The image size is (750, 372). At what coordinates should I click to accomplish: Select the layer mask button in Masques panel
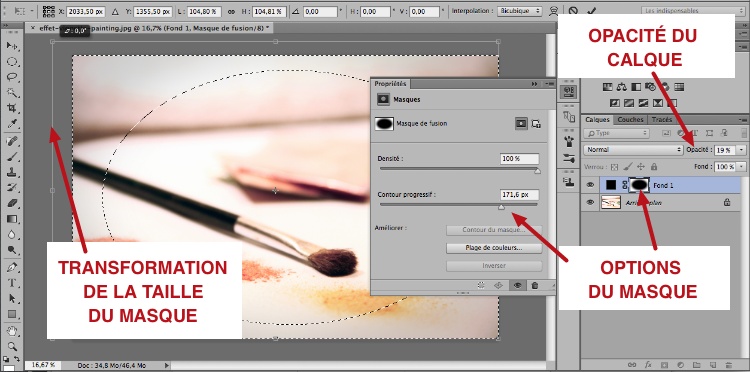point(520,124)
